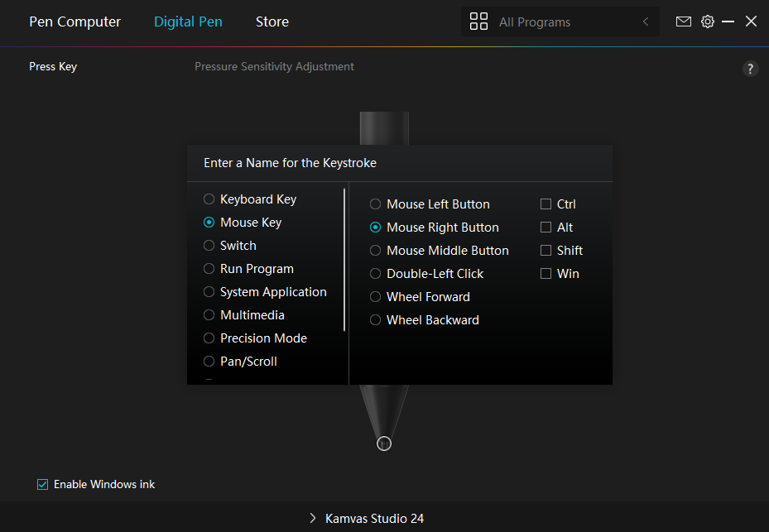Collapse the All Programs list arrow
Viewport: 769px width, 532px height.
(x=646, y=22)
